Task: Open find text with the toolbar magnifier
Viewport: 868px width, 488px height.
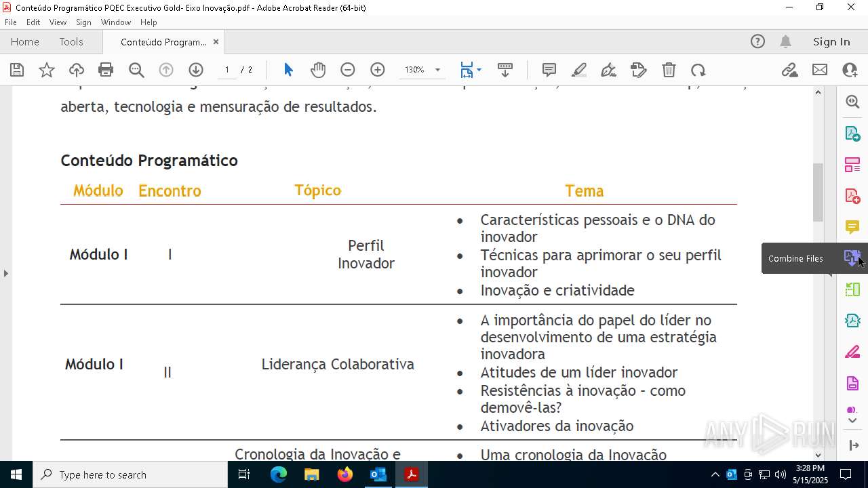Action: coord(136,70)
